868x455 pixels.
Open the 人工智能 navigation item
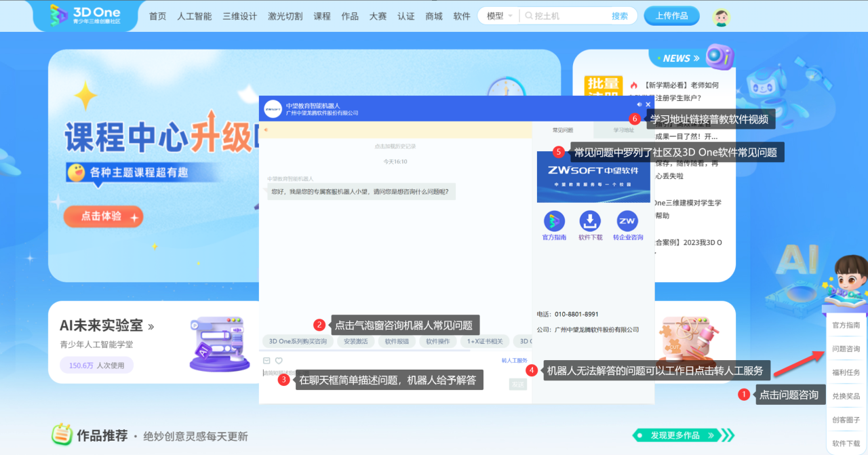(195, 16)
